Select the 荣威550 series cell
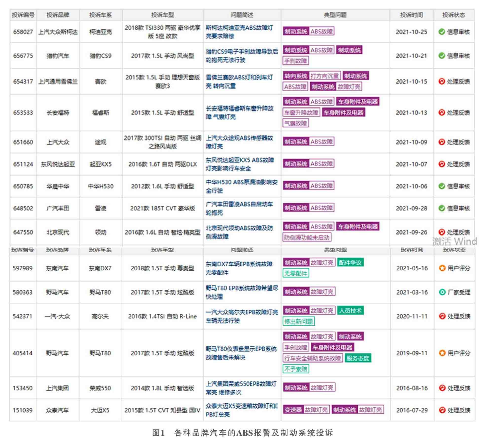Viewport: 502px width, 448px height. (100, 388)
